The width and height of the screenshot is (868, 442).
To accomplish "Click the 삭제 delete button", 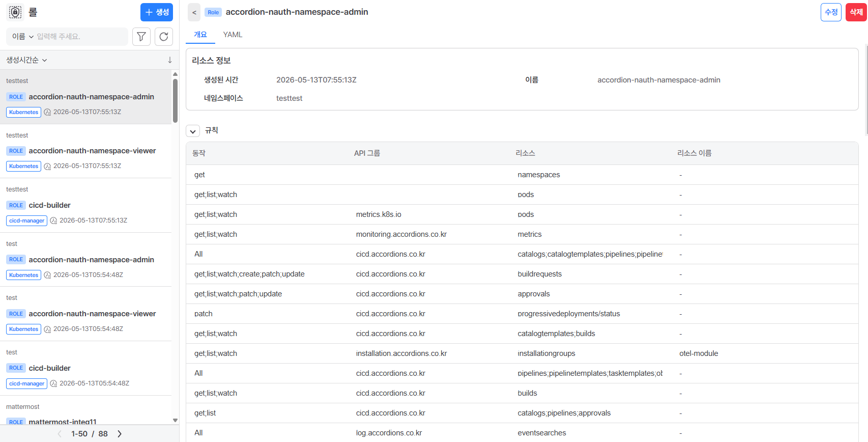I will pyautogui.click(x=856, y=12).
